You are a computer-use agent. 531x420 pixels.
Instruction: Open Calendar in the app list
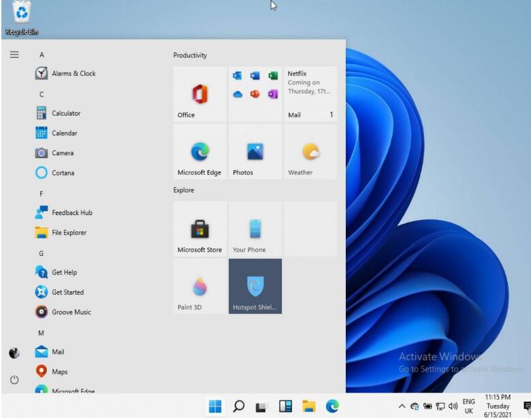[x=57, y=133]
